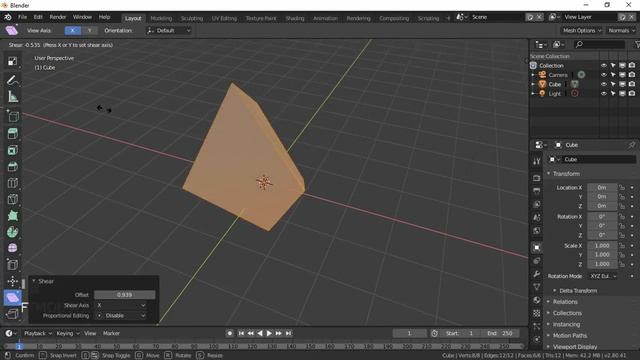Select the Poly Build tool
This screenshot has width=640, height=360.
pyautogui.click(x=13, y=216)
